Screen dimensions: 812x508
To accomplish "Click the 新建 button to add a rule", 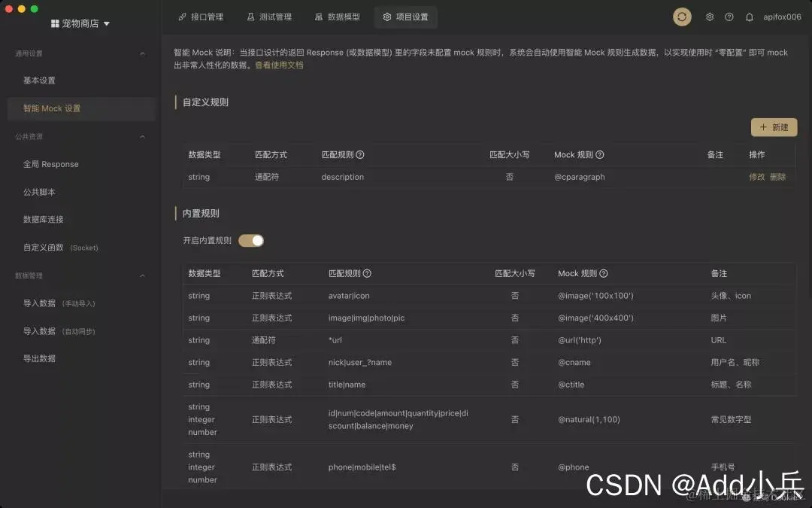I will (774, 127).
